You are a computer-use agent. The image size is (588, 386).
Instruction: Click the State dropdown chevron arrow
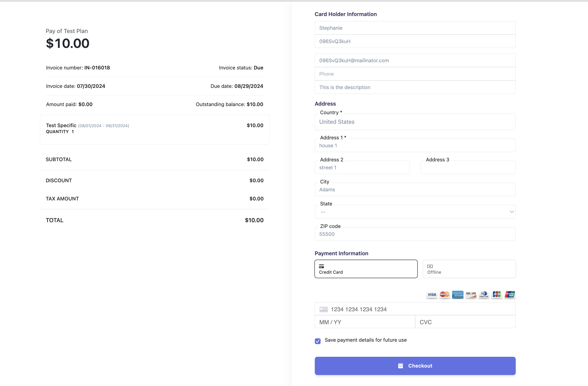[512, 212]
